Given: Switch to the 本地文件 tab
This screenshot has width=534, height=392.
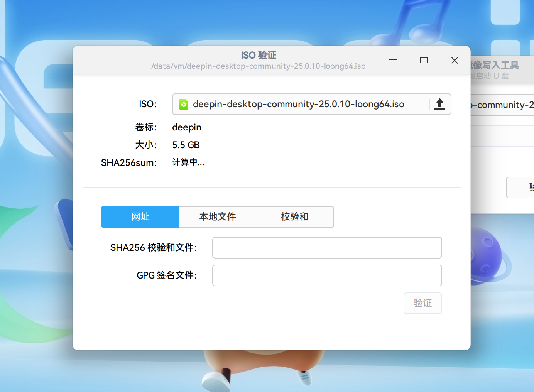Looking at the screenshot, I should (218, 217).
